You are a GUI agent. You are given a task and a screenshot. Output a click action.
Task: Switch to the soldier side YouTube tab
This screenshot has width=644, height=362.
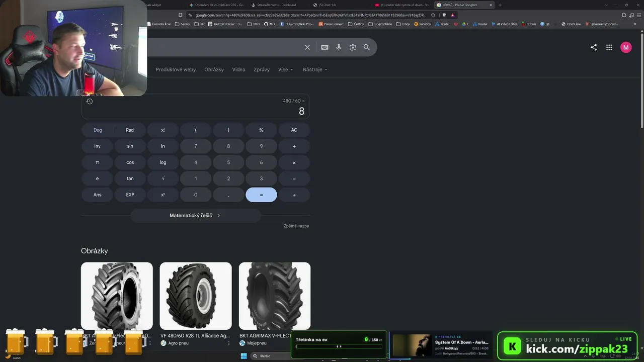pyautogui.click(x=403, y=5)
